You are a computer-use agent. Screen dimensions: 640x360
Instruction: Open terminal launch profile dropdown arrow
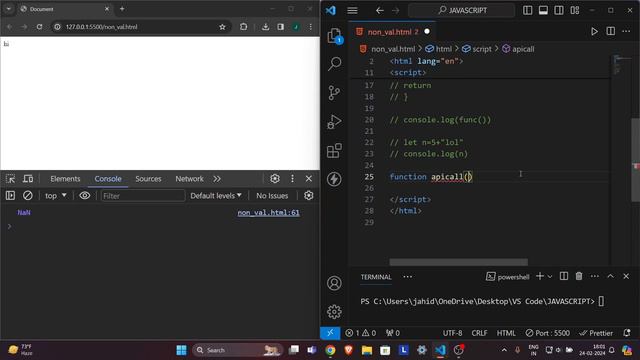(x=550, y=277)
